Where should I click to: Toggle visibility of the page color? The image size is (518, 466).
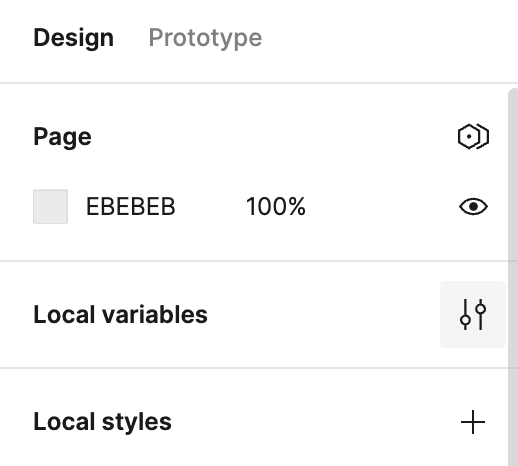(473, 207)
